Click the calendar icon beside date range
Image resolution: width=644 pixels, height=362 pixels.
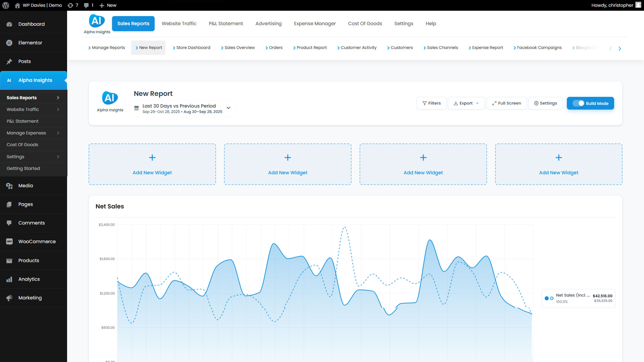(137, 108)
